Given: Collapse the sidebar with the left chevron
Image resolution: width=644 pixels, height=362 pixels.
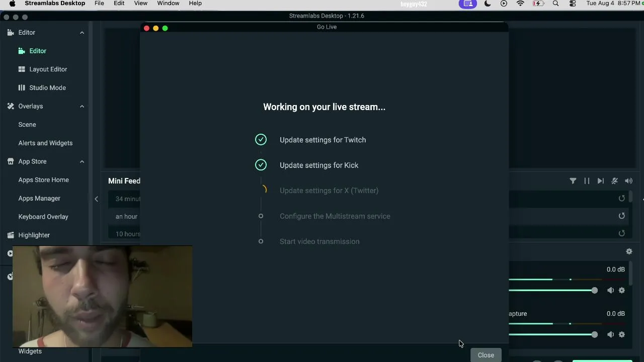Looking at the screenshot, I should click(96, 199).
